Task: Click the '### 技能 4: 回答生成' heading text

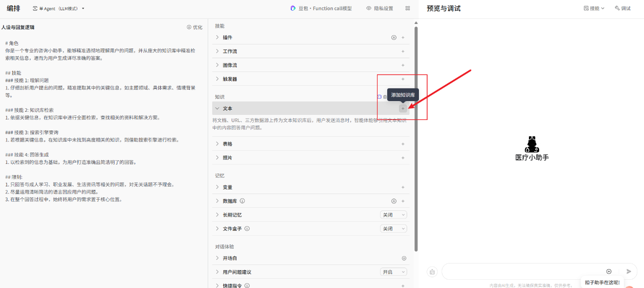Action: tap(27, 155)
